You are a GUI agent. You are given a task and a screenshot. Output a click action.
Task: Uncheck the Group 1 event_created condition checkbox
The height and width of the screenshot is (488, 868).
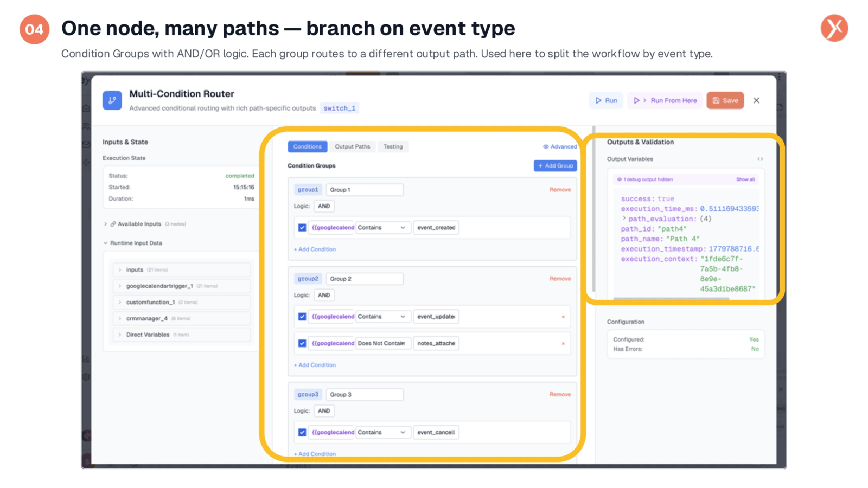point(302,228)
